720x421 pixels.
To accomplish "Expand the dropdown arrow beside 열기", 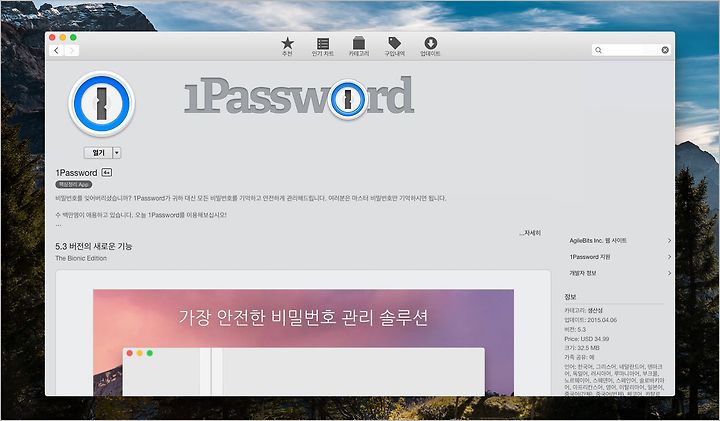I will pos(117,153).
